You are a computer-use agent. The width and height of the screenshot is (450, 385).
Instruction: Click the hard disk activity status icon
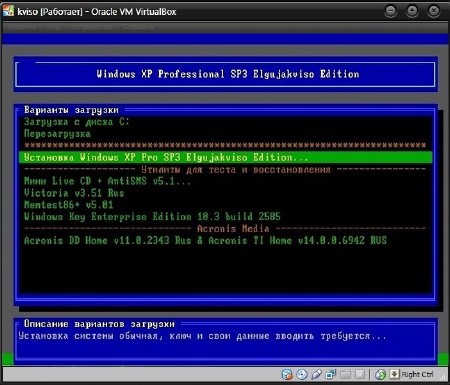pyautogui.click(x=287, y=374)
